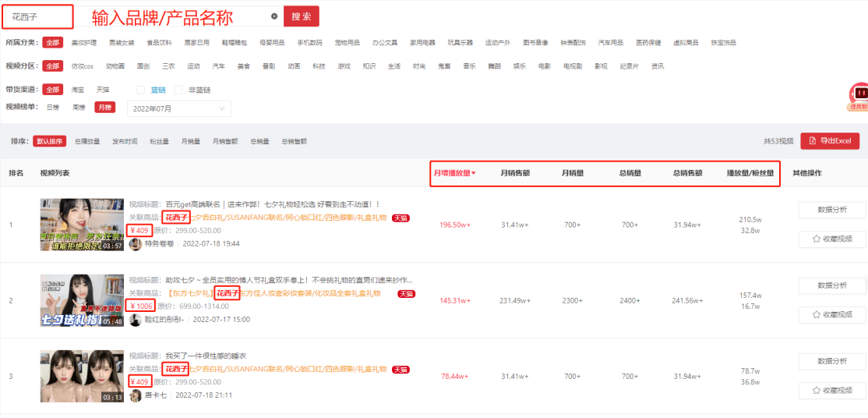Open the rank 1 video thumbnail
The image size is (868, 418).
coord(81,225)
